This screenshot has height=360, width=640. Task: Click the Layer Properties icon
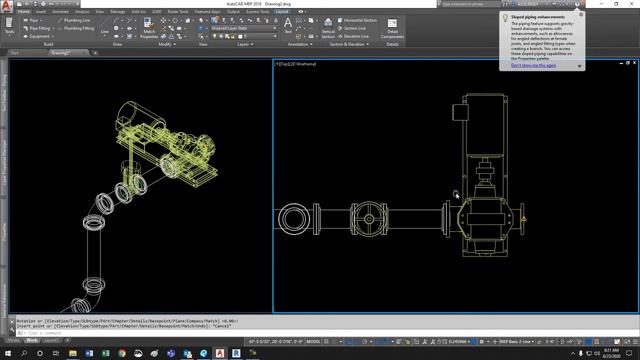214,20
